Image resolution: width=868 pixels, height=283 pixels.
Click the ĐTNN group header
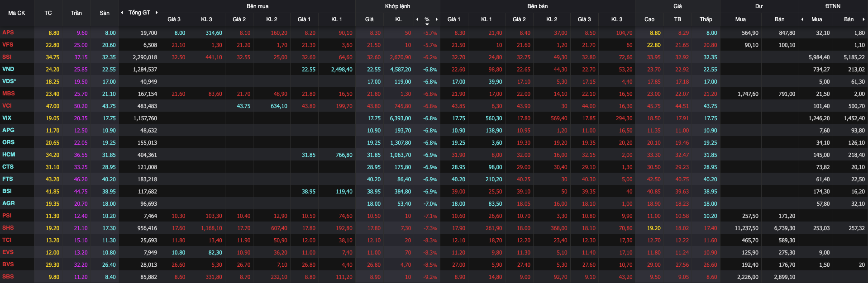click(833, 6)
